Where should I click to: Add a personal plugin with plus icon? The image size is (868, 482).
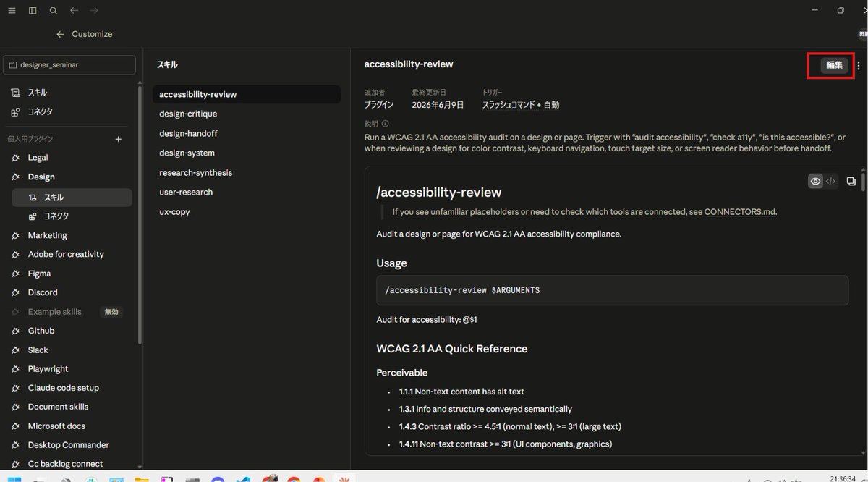click(119, 139)
